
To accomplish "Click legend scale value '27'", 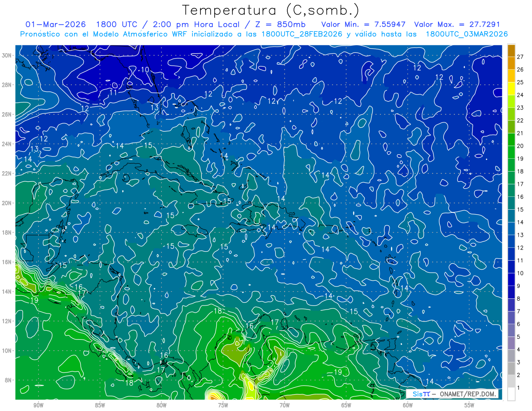I will pyautogui.click(x=520, y=57).
